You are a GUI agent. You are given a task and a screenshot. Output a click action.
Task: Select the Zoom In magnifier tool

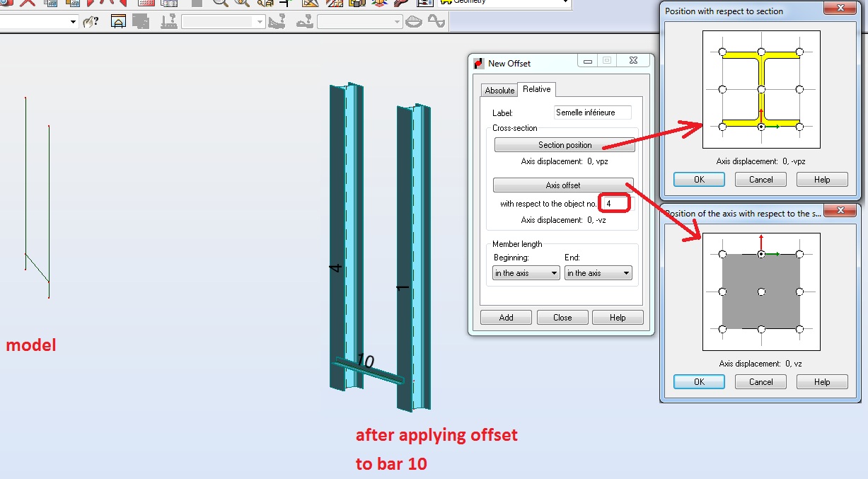point(221,5)
